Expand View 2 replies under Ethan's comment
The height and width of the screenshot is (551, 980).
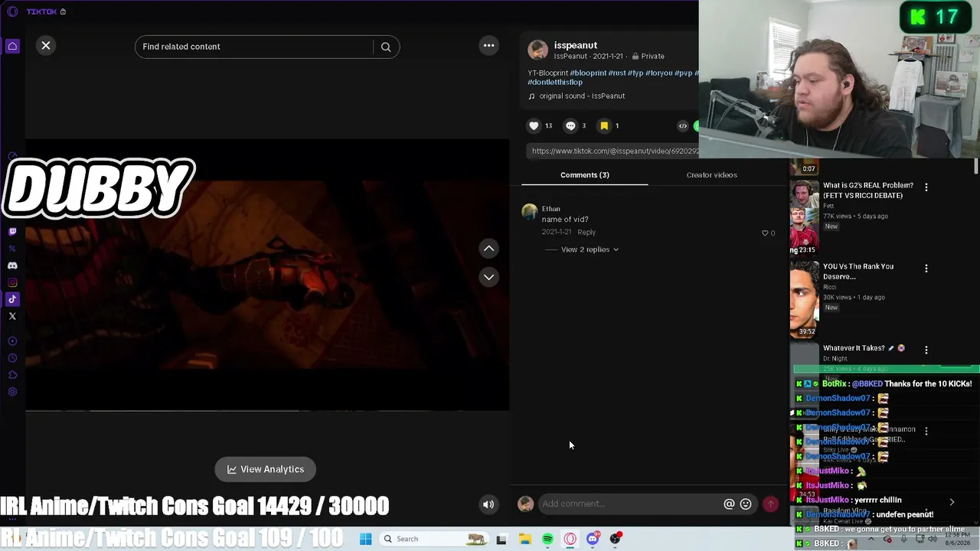click(590, 249)
